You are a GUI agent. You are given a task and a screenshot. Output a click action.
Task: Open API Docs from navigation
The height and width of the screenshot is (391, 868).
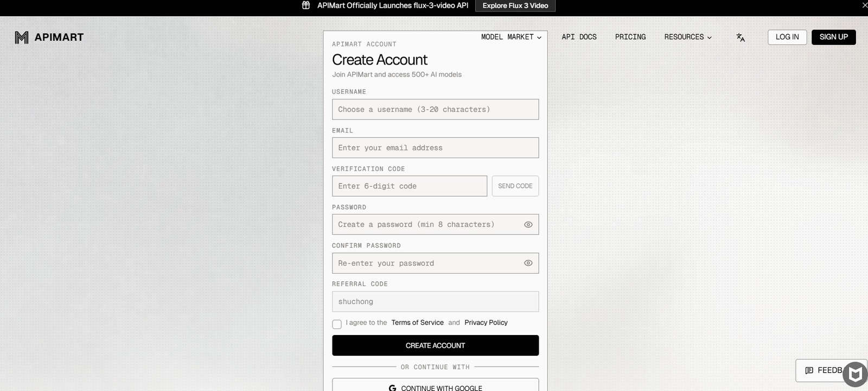point(579,37)
